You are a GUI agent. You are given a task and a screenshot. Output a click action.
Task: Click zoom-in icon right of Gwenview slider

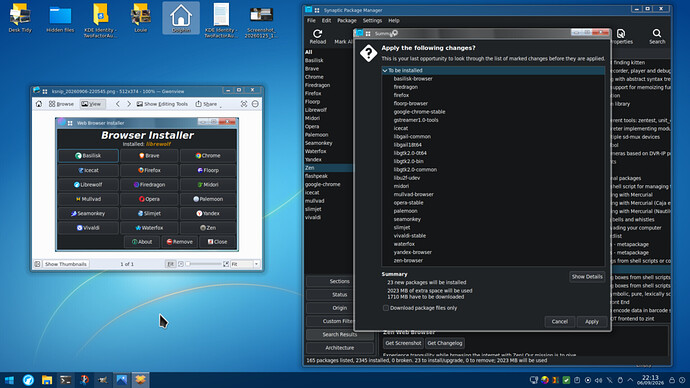pos(226,264)
